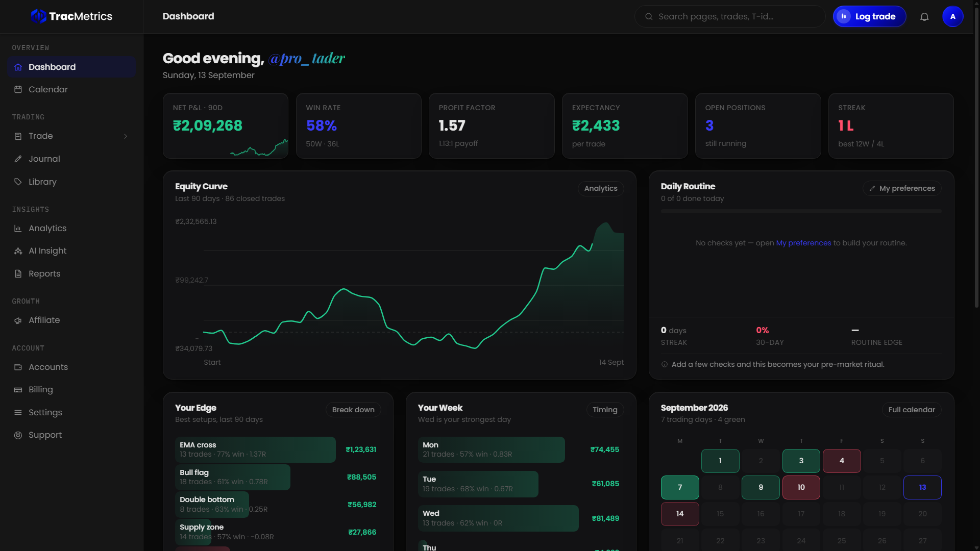The image size is (980, 551).
Task: Focus the search pages and trades field
Action: [729, 16]
